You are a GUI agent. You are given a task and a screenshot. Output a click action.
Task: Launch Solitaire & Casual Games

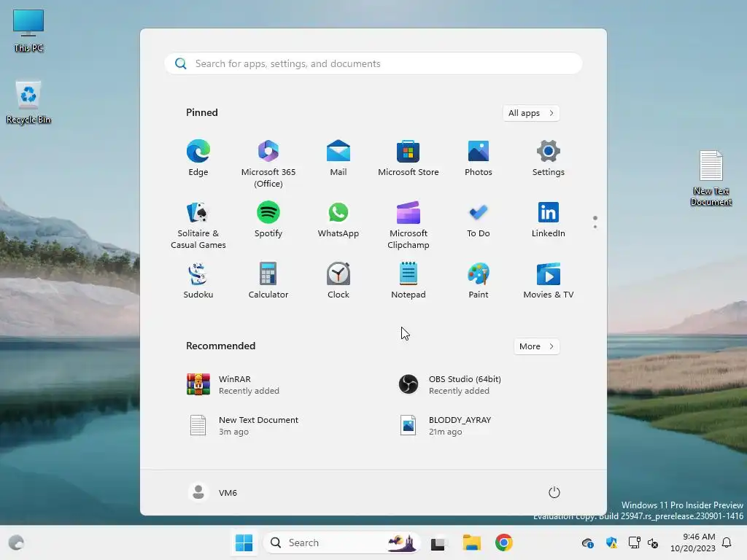tap(198, 225)
